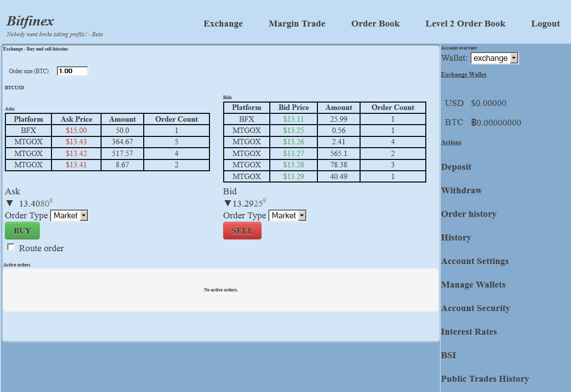Expand the Ask Order Type dropdown

69,216
